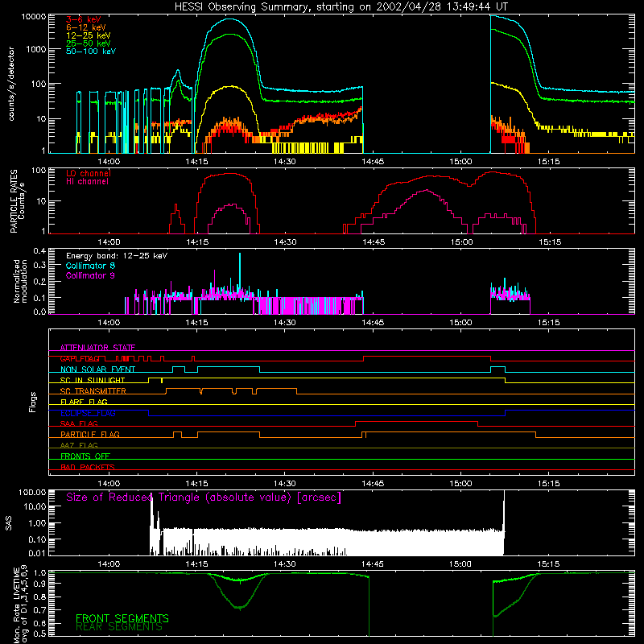Click the SC IN SUNLIGHT flag label

tap(93, 380)
